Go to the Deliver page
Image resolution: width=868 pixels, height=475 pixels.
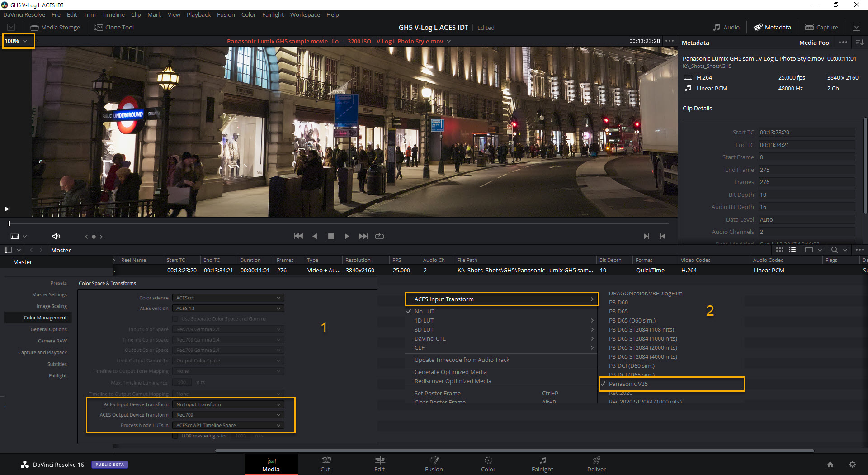coord(597,464)
